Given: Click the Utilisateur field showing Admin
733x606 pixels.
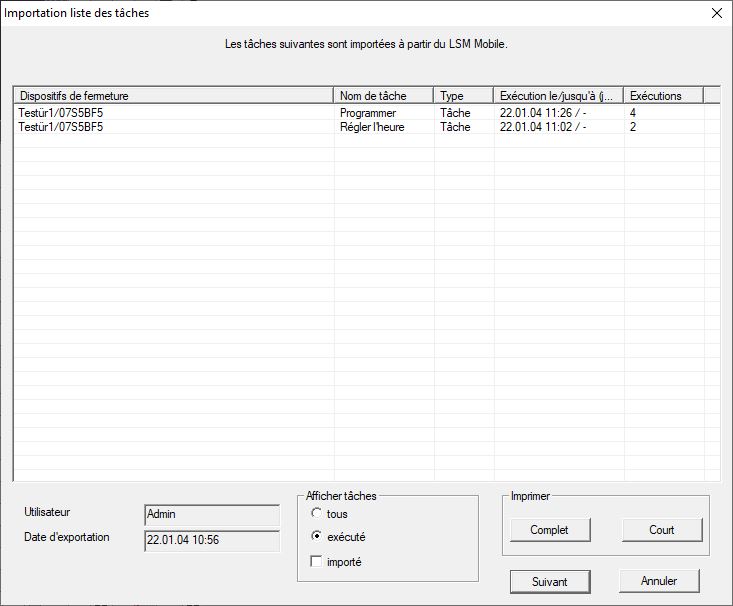Looking at the screenshot, I should tap(211, 514).
